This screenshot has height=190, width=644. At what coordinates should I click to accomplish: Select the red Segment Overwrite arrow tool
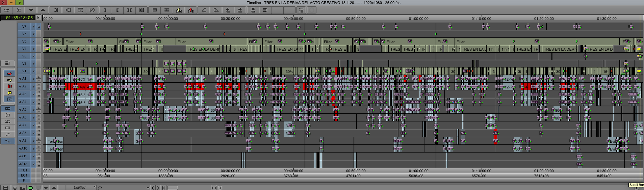pos(9,73)
